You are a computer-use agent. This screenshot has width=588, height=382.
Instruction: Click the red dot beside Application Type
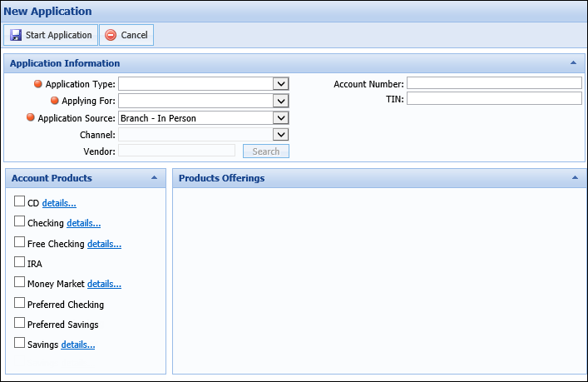point(38,84)
